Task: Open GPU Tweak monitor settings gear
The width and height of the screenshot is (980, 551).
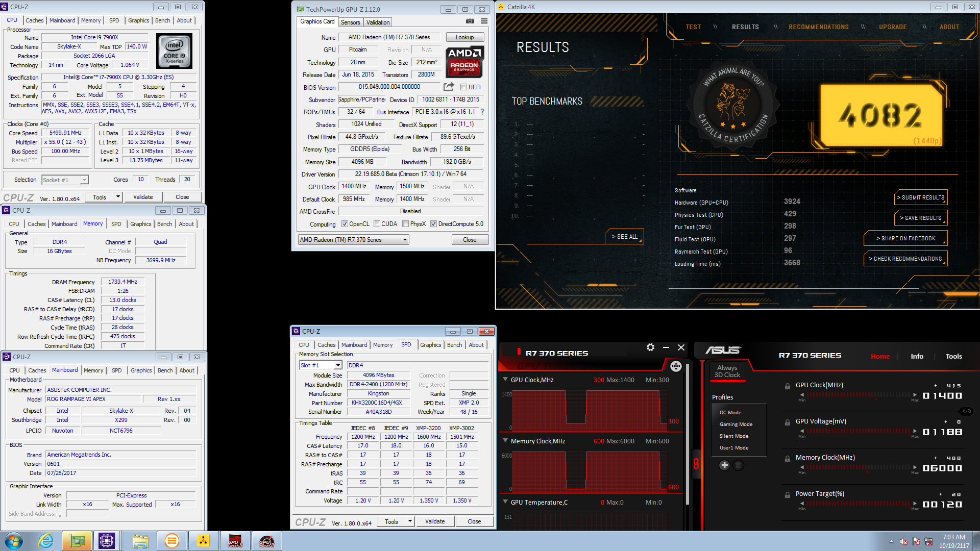Action: pyautogui.click(x=650, y=347)
